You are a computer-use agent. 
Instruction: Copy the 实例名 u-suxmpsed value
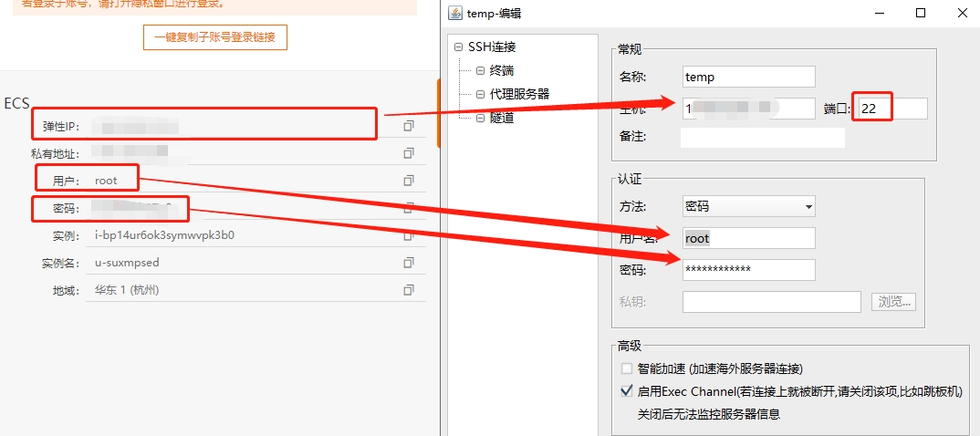[409, 263]
